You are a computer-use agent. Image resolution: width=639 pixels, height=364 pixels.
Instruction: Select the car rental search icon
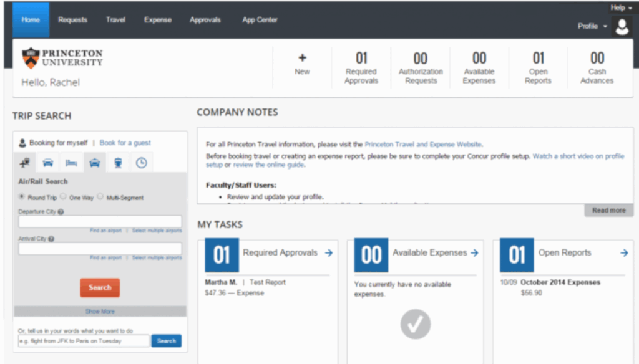tap(48, 163)
